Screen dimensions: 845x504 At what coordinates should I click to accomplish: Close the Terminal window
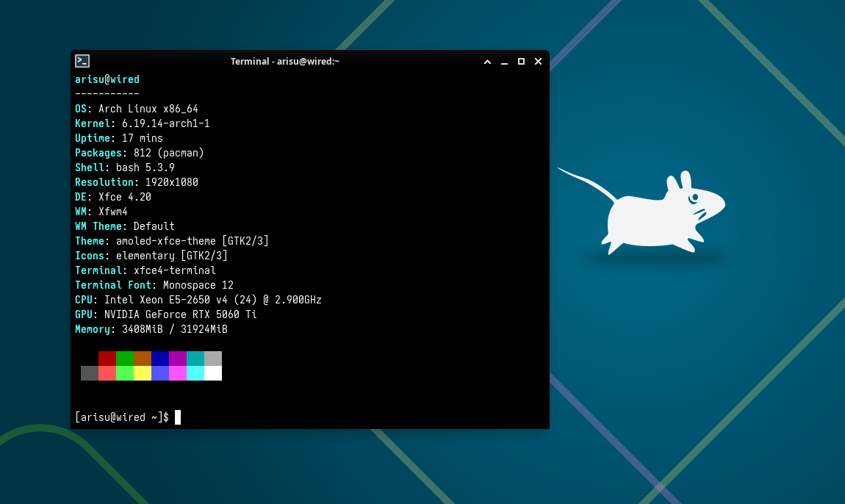[538, 62]
